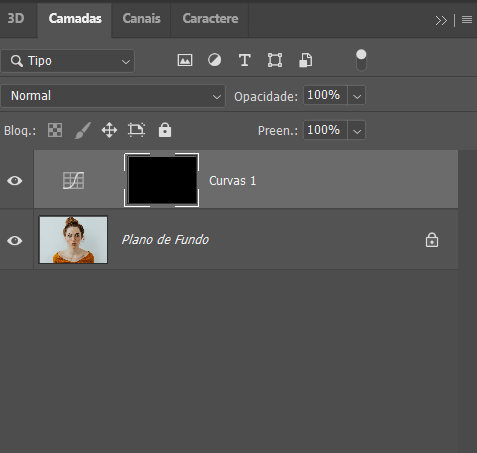Select the Curvas 1 black layer mask

click(162, 180)
